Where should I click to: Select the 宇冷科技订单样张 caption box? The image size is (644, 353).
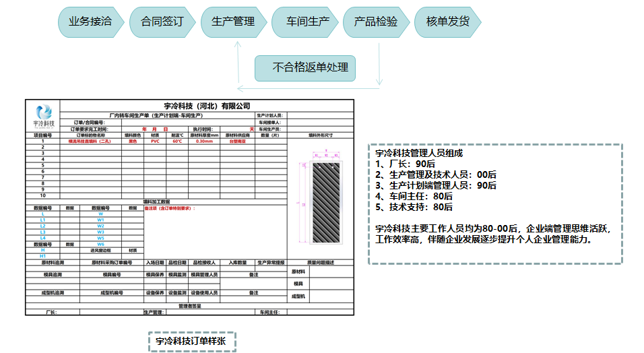tap(191, 342)
